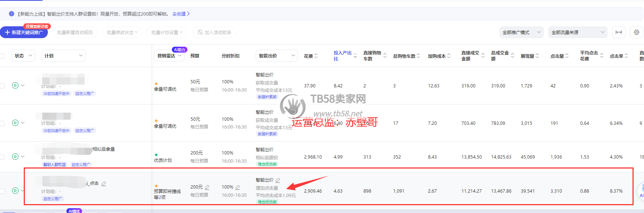The height and width of the screenshot is (213, 644).
Task: Check the checkbox for the first plan row
Action: pos(3,86)
